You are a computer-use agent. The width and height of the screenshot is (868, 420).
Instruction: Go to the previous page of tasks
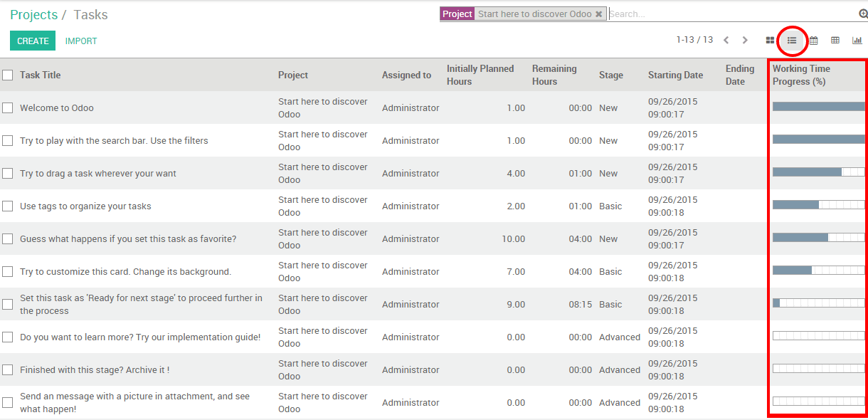tap(726, 40)
